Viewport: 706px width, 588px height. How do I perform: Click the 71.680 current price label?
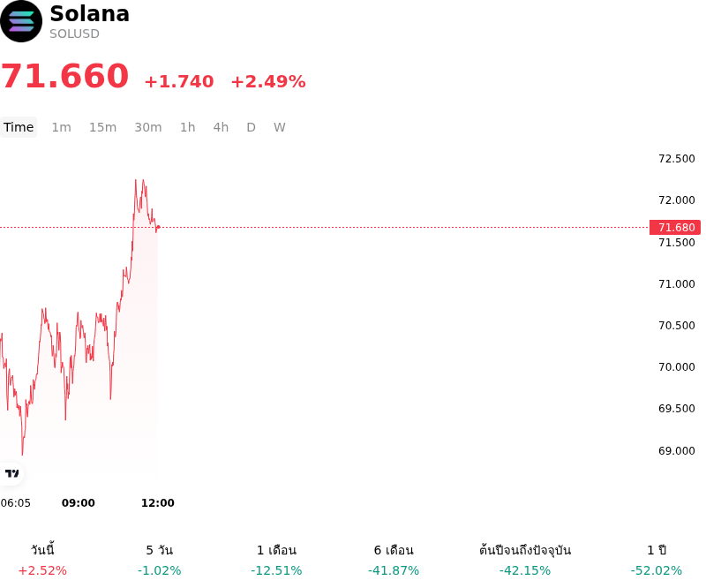(x=675, y=228)
